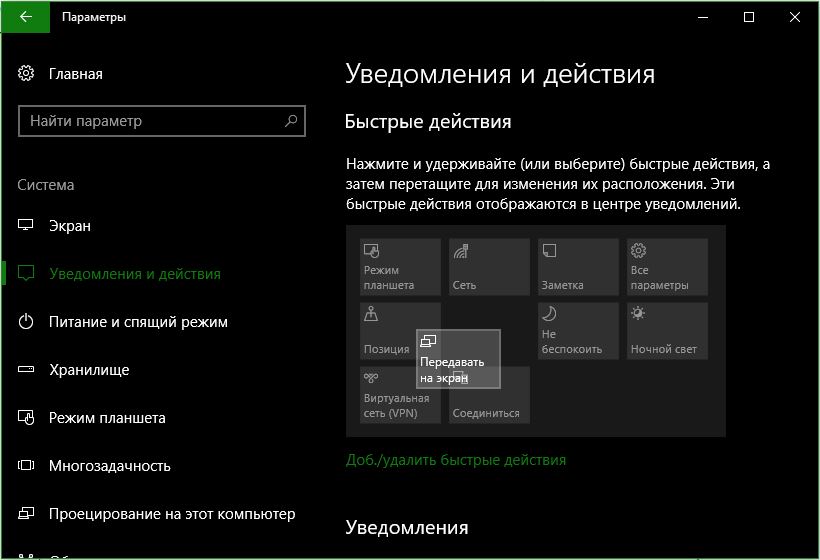Viewport: 820px width, 560px height.
Task: Go to Главная settings home
Action: [x=76, y=74]
